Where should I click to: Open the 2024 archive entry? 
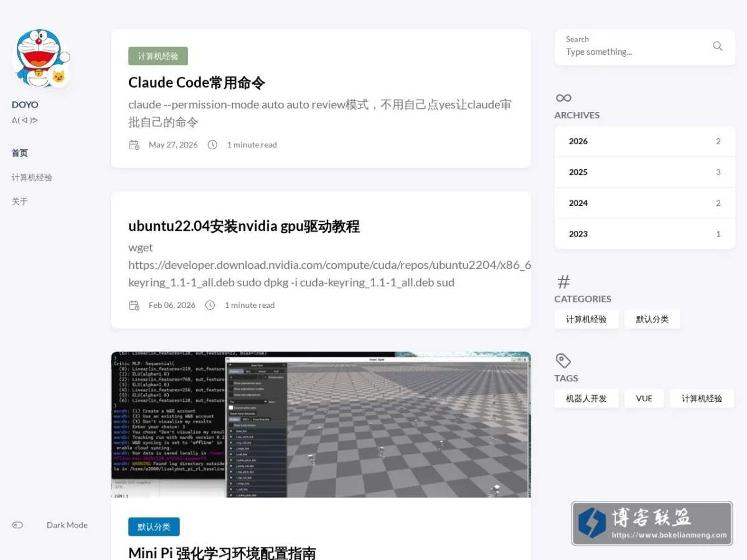tap(645, 203)
